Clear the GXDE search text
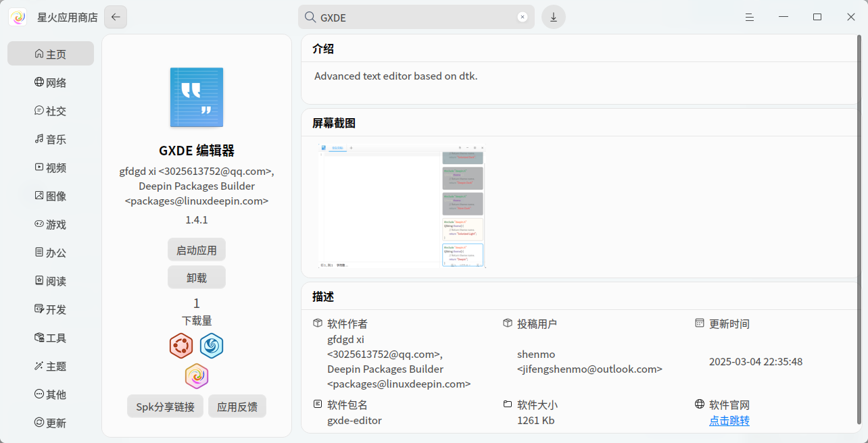The image size is (868, 443). click(522, 18)
